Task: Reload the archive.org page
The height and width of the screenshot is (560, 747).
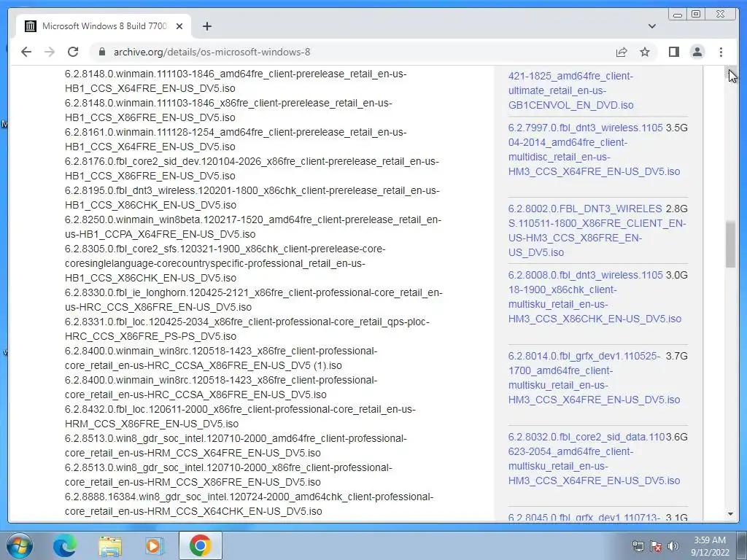Action: point(73,52)
